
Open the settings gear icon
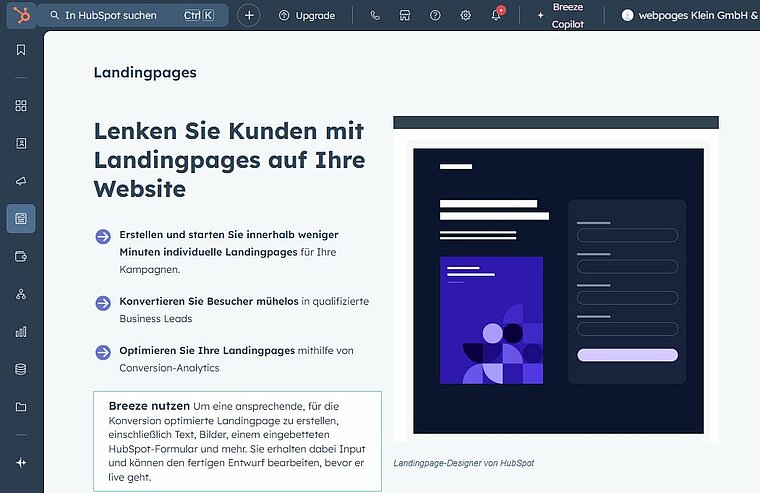pyautogui.click(x=465, y=16)
